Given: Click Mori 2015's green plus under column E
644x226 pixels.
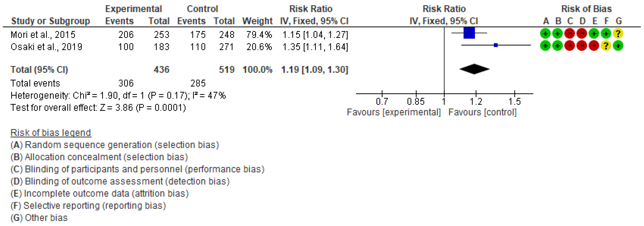Looking at the screenshot, I should pos(594,34).
